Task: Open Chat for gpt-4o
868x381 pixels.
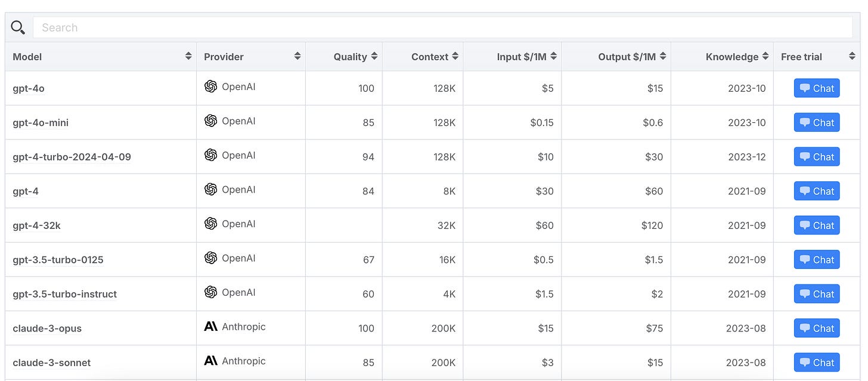Action: [x=817, y=88]
